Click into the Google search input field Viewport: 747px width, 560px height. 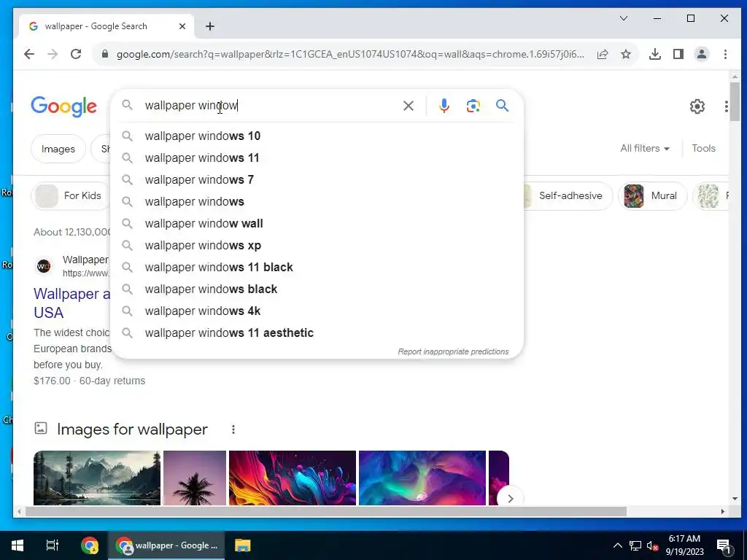click(x=269, y=106)
